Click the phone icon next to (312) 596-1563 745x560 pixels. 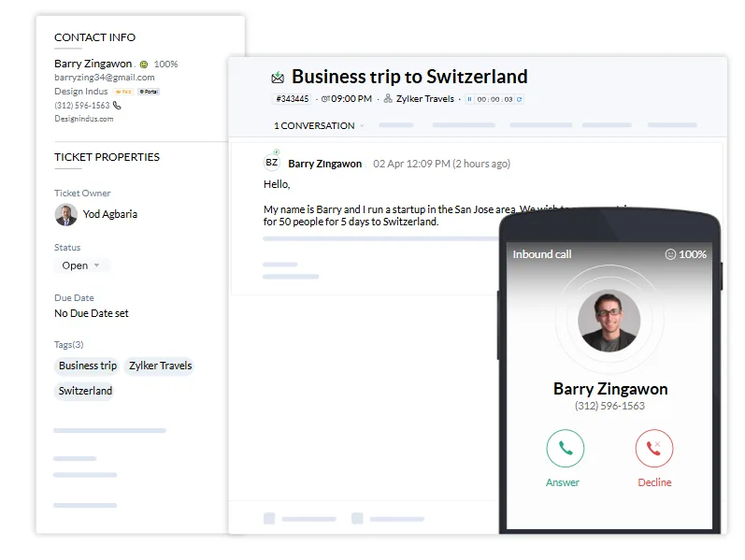tap(117, 105)
